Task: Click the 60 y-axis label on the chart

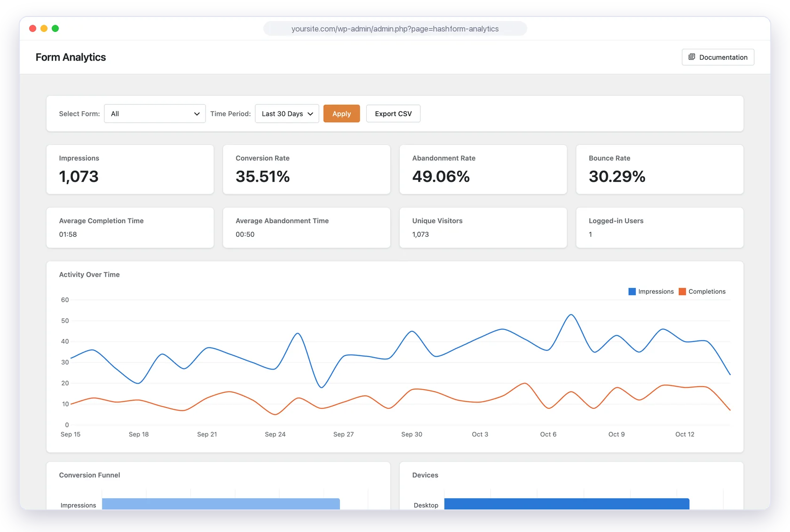Action: click(65, 300)
